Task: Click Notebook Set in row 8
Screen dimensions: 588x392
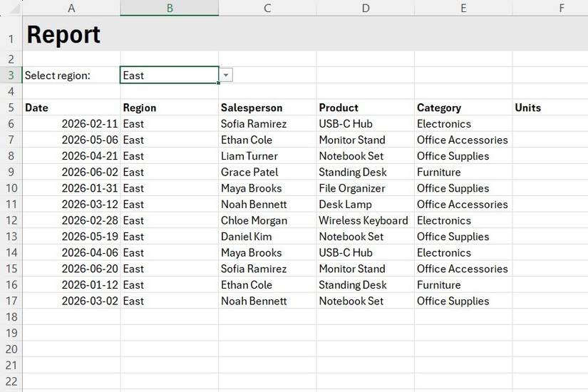Action: [366, 155]
